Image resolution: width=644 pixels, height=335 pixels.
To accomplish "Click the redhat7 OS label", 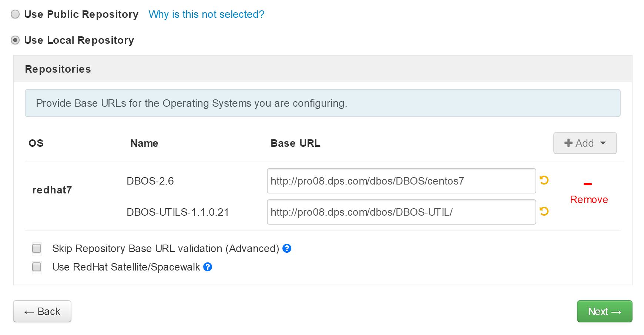I will click(52, 190).
